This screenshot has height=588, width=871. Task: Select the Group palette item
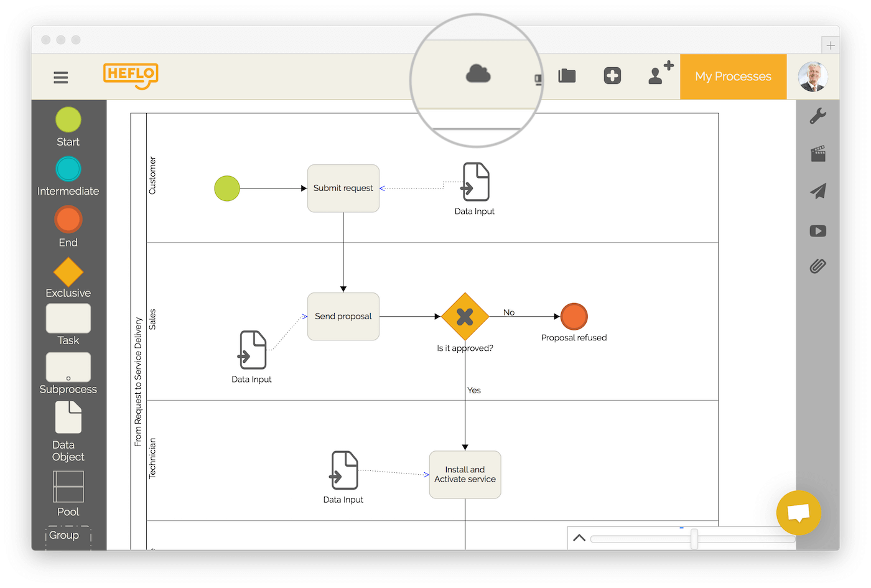click(68, 537)
